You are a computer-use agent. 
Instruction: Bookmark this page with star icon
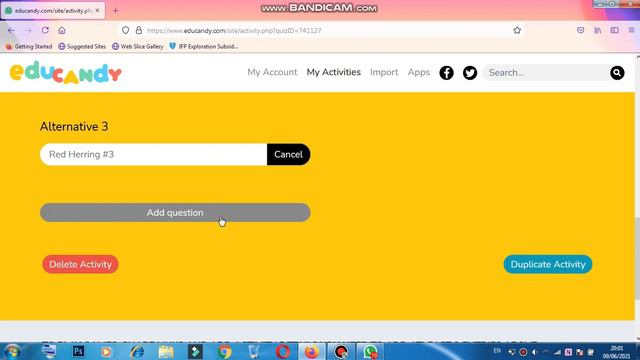[517, 30]
